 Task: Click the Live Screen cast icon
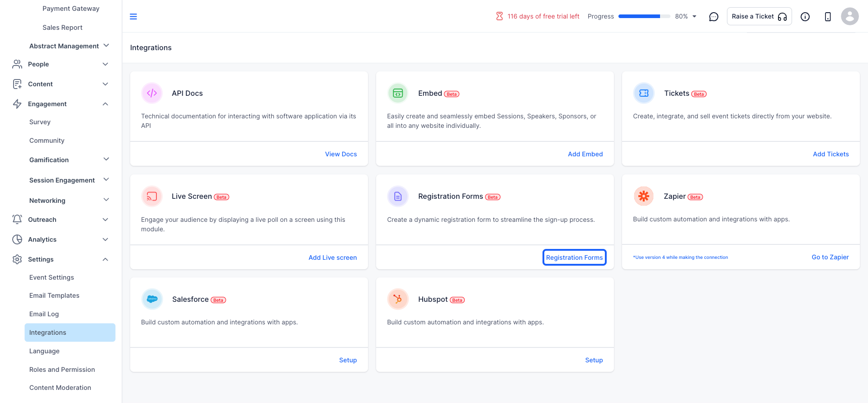(152, 196)
